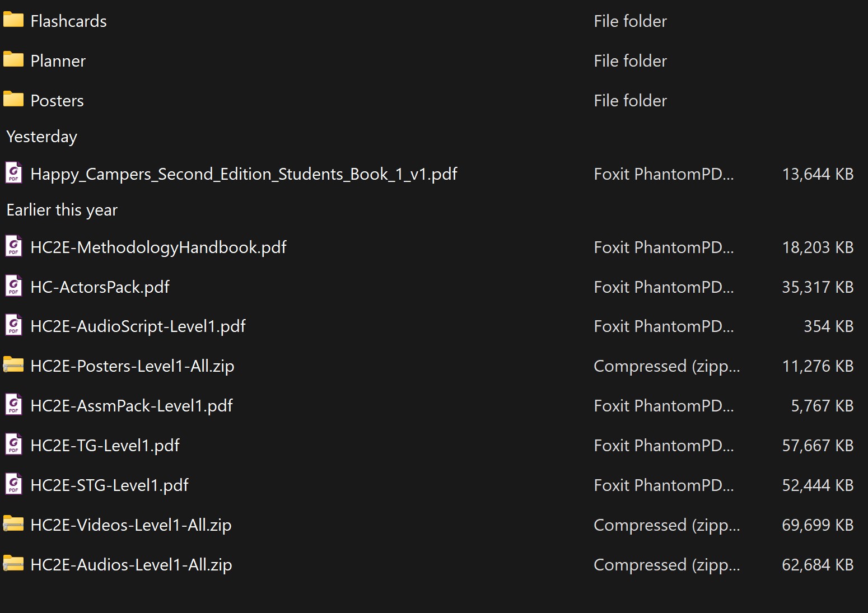Screen dimensions: 868x613
Task: Click the HC2E-Posters-Level1-All zip icon
Action: pyautogui.click(x=13, y=365)
